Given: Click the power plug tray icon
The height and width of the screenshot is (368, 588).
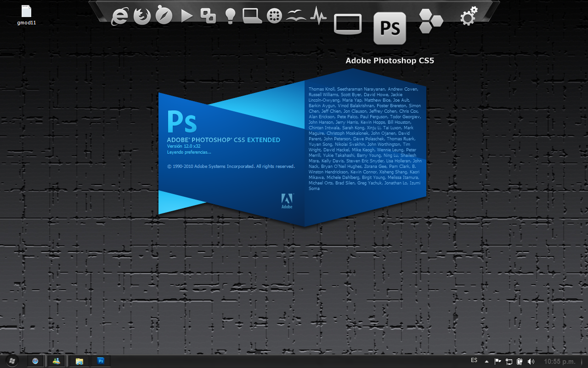Looking at the screenshot, I should (520, 362).
